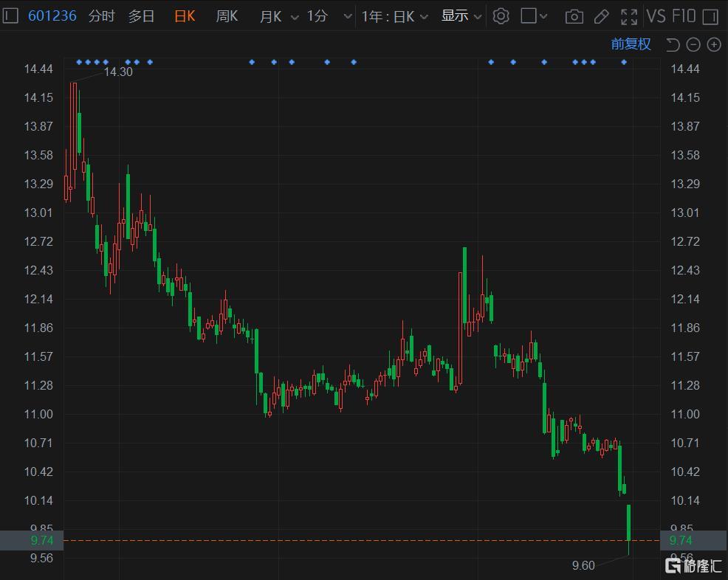
Task: Enter fullscreen chart mode
Action: (x=629, y=17)
